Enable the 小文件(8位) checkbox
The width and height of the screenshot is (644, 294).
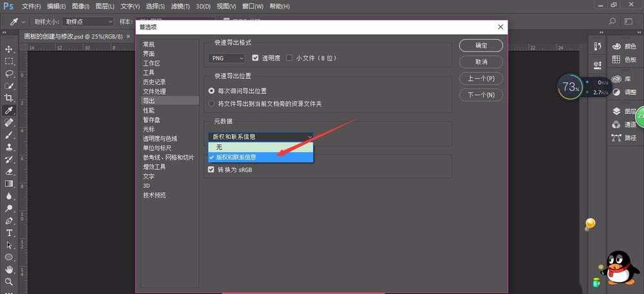tap(289, 58)
